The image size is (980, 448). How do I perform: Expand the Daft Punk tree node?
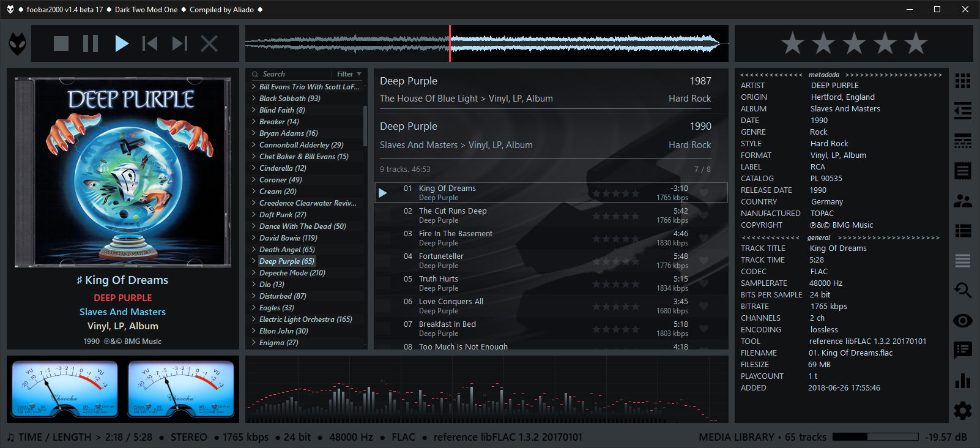(x=254, y=214)
